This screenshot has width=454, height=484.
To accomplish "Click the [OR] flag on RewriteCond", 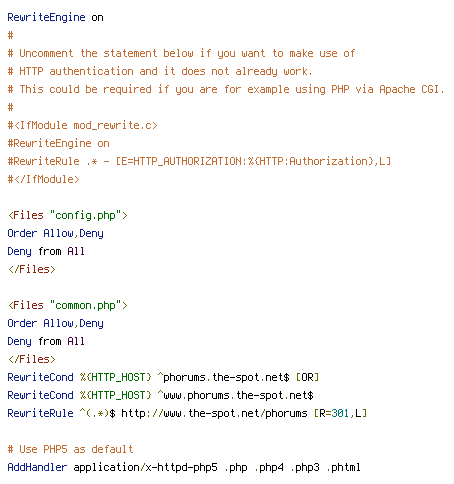I will click(x=307, y=377).
